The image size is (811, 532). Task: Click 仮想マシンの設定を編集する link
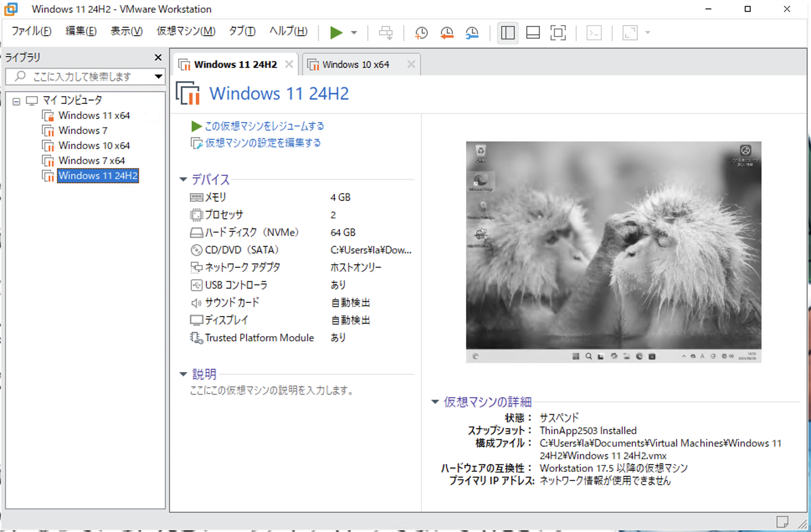[x=262, y=143]
